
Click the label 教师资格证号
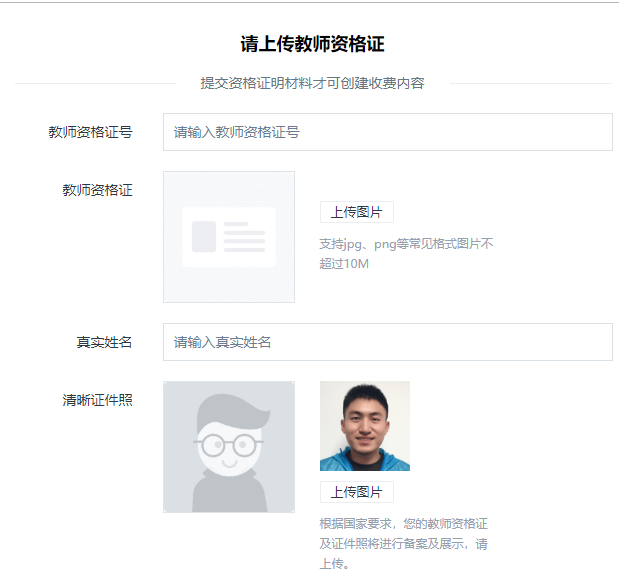tap(90, 132)
